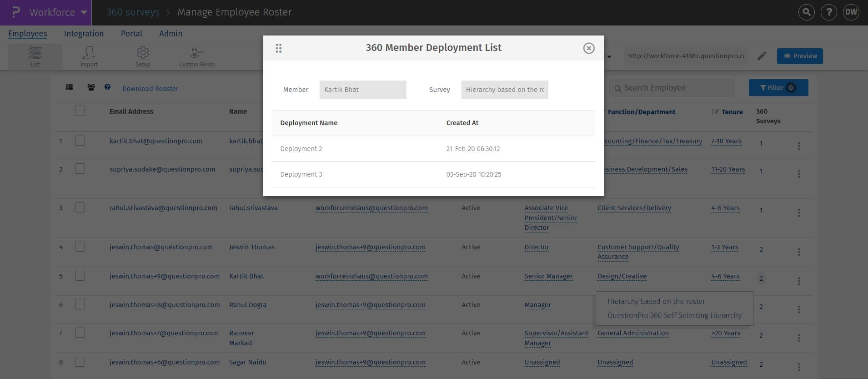Click the Director title link for Jeswin Thomas
Viewport: 868px width, 379px height.
point(537,247)
